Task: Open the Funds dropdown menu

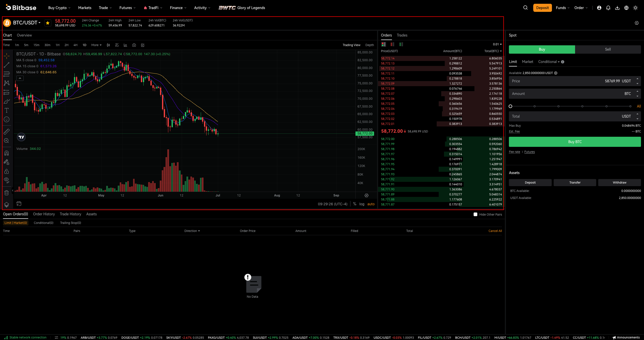Action: pos(563,8)
